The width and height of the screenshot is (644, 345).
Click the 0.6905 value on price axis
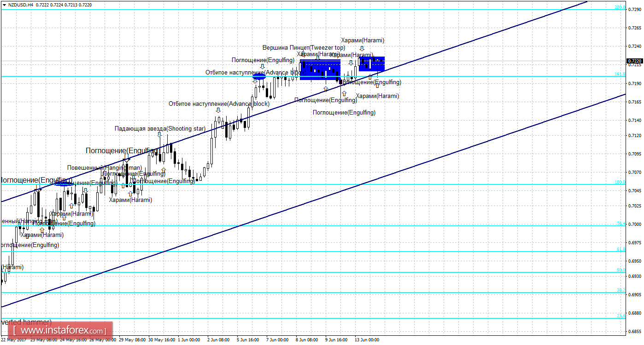point(634,295)
